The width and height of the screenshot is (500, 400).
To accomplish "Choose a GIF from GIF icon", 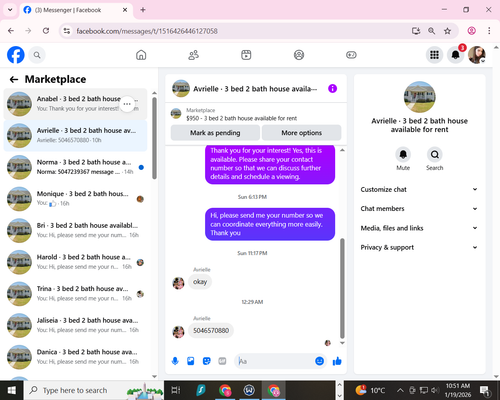I will (222, 361).
